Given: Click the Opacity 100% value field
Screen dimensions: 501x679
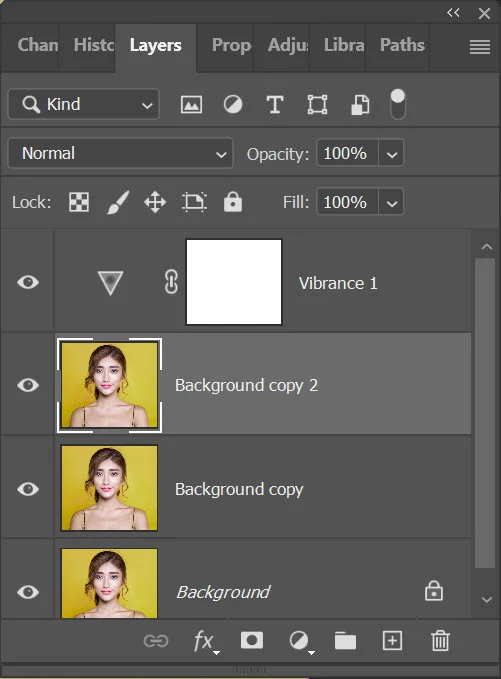Looking at the screenshot, I should pos(347,153).
